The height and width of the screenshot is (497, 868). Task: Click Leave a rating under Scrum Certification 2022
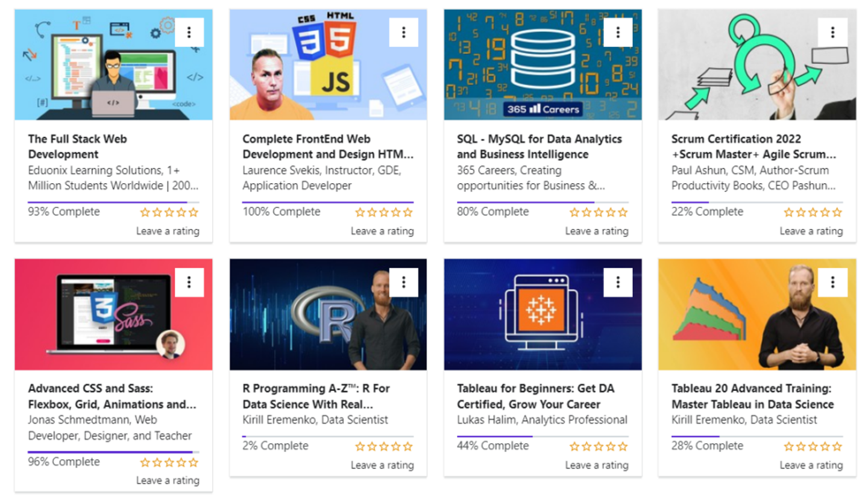tap(811, 231)
